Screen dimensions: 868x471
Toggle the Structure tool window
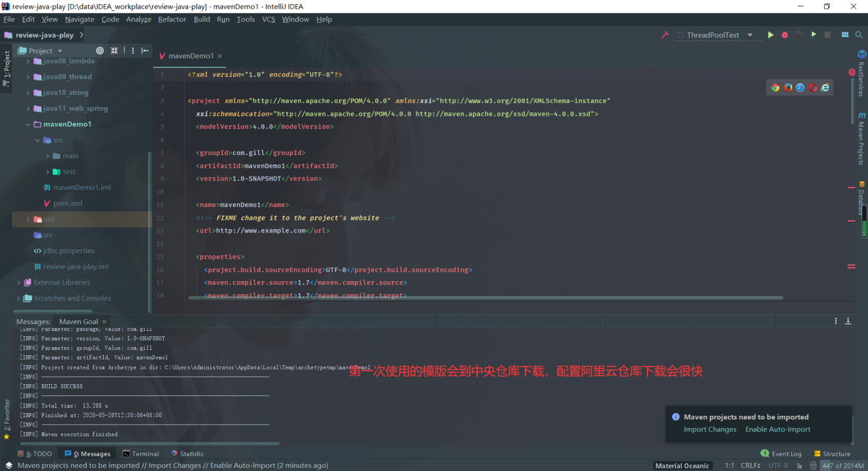coord(832,454)
